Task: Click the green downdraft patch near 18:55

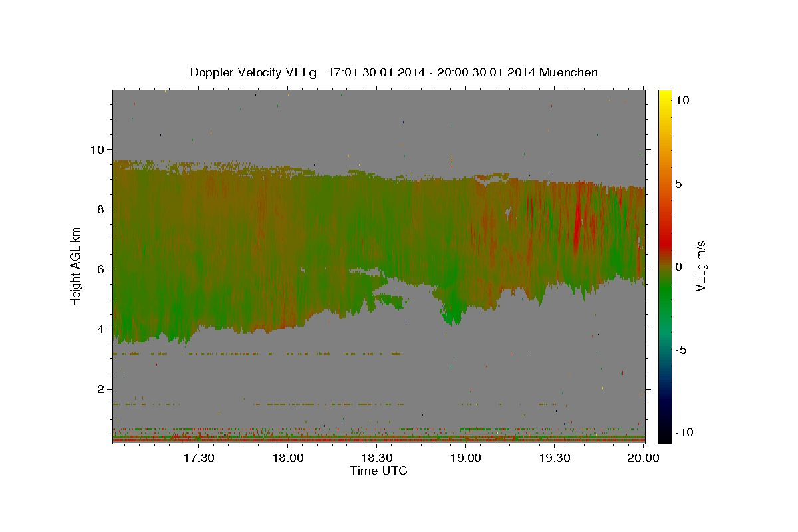Action: [x=452, y=311]
